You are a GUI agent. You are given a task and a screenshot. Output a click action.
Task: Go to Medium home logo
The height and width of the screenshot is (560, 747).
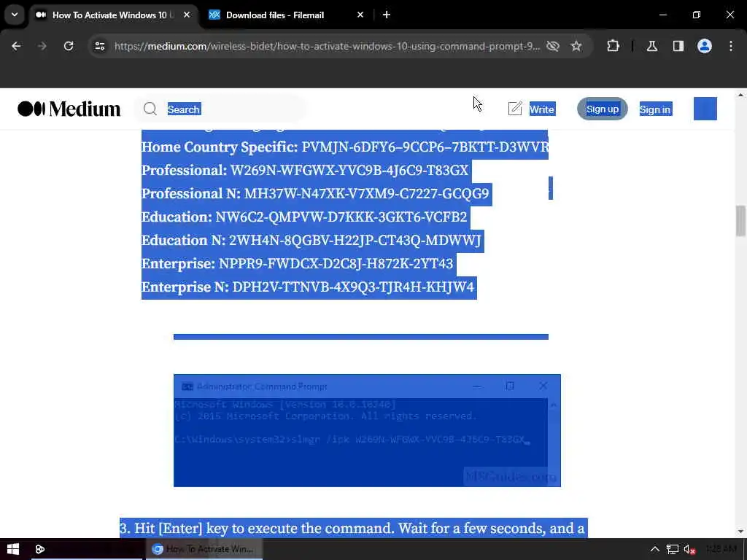tap(69, 109)
